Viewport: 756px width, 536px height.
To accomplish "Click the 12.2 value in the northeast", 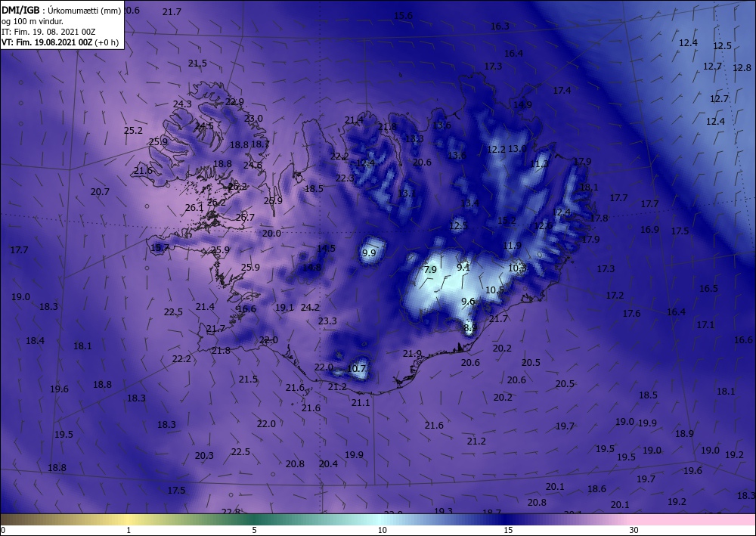I will (x=496, y=150).
